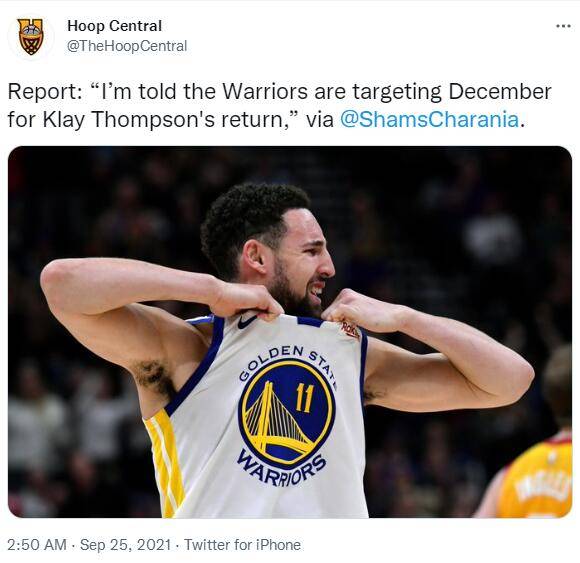580x563 pixels.
Task: Open the attached Klay Thompson photo
Action: click(290, 332)
